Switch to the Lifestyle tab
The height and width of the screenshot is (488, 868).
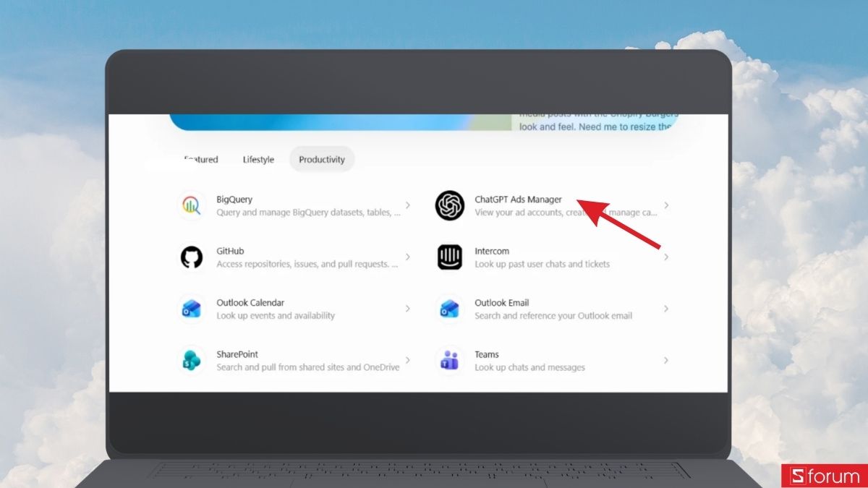tap(258, 160)
